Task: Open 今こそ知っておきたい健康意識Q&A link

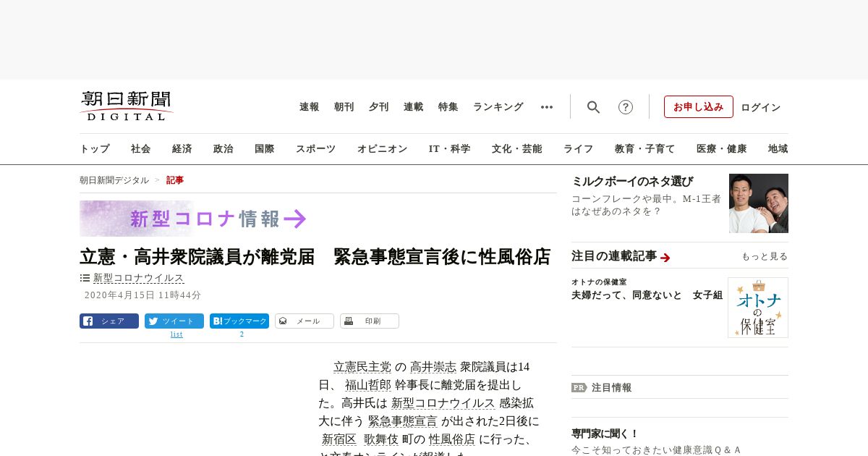Action: [656, 449]
